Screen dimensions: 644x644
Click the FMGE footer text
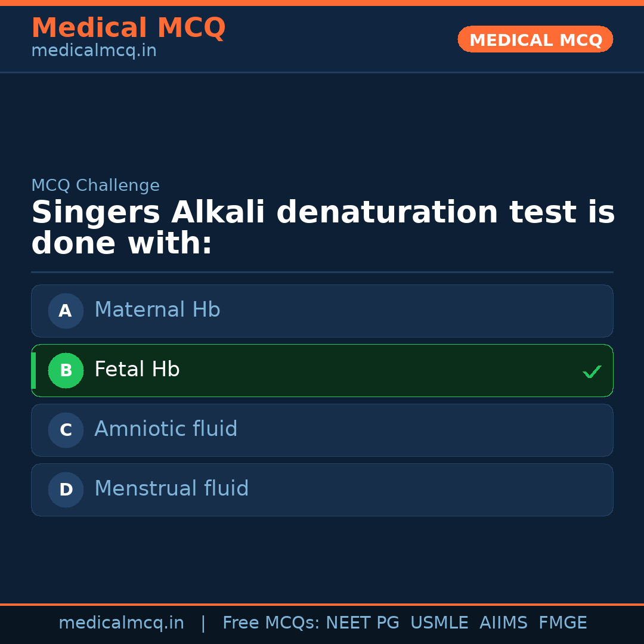(562, 622)
